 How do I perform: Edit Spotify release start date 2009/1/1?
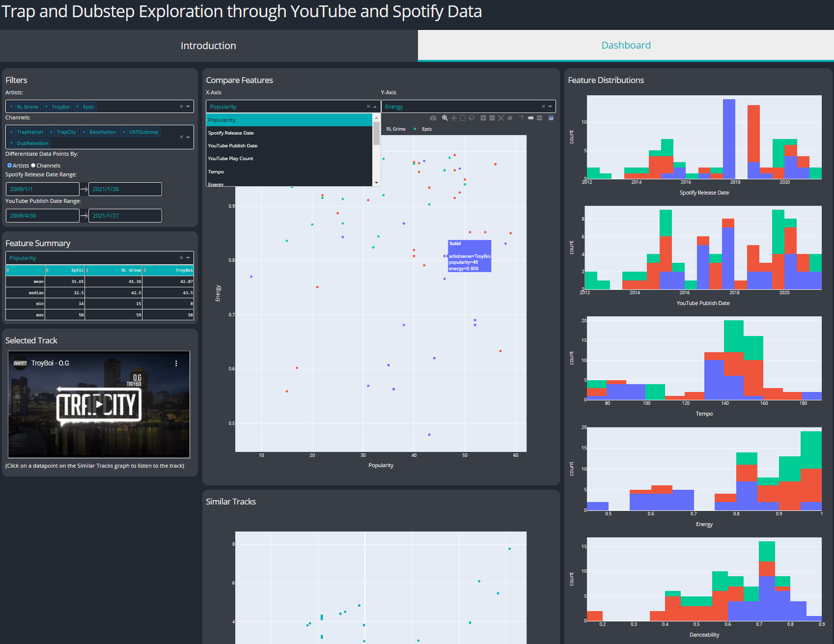(42, 189)
